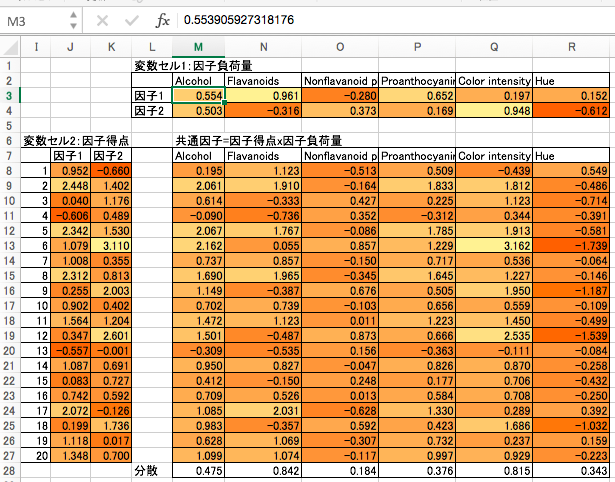Click cell with title 変数セル1:因子負荷量
The height and width of the screenshot is (482, 615).
click(x=193, y=66)
